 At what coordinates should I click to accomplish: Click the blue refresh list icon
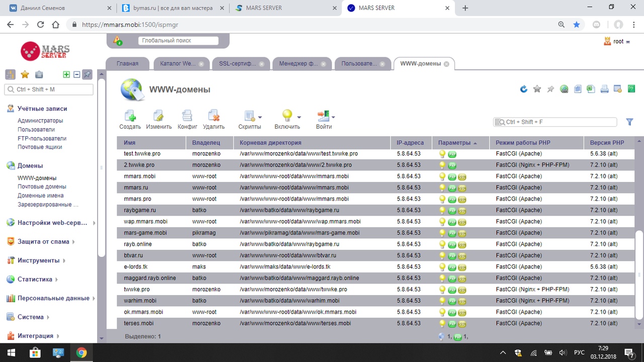pyautogui.click(x=524, y=89)
